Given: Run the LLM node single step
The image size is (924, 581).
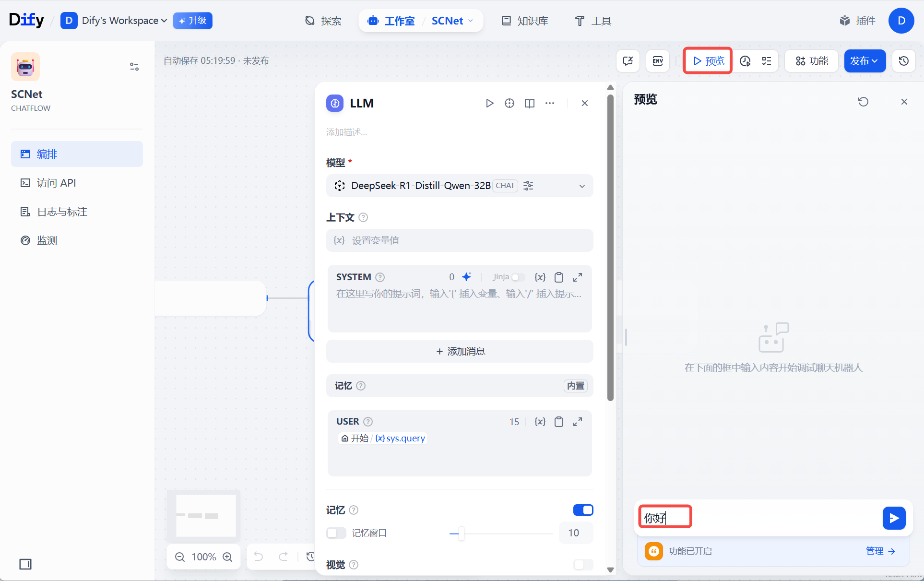Looking at the screenshot, I should (x=489, y=103).
